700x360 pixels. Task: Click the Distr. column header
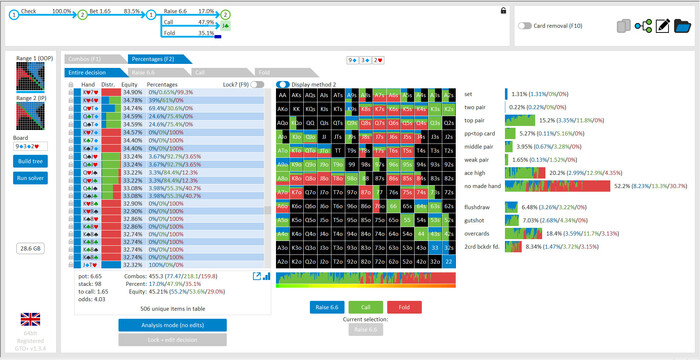pos(109,84)
